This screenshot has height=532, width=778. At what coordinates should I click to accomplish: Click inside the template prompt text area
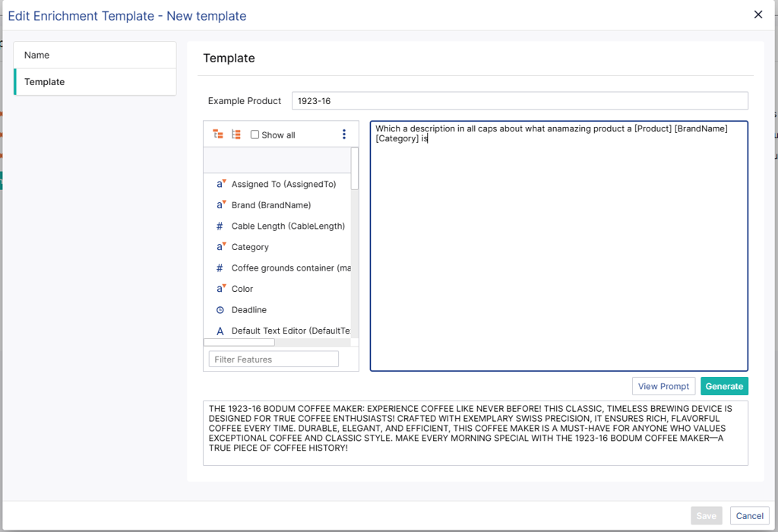pyautogui.click(x=558, y=245)
